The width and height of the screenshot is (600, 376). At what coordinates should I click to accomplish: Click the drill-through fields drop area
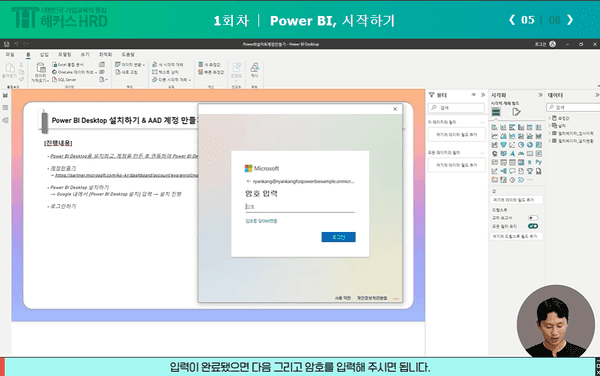coord(516,236)
